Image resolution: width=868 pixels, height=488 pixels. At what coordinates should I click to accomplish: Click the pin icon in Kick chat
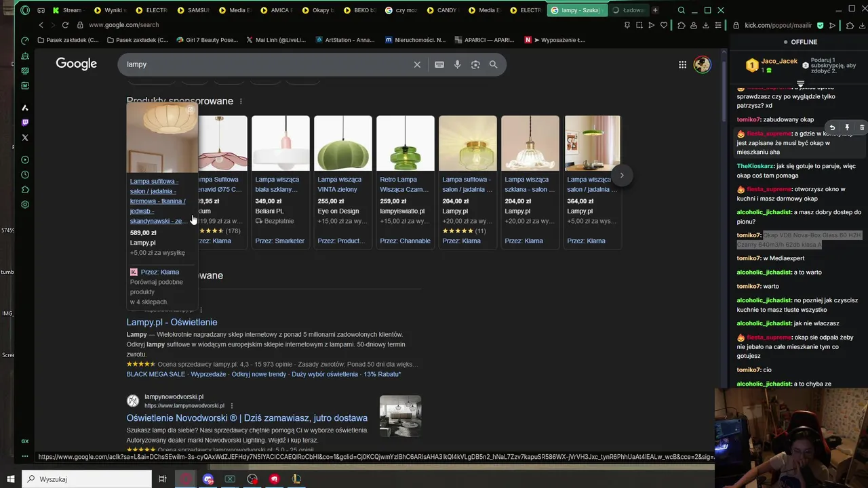click(847, 127)
